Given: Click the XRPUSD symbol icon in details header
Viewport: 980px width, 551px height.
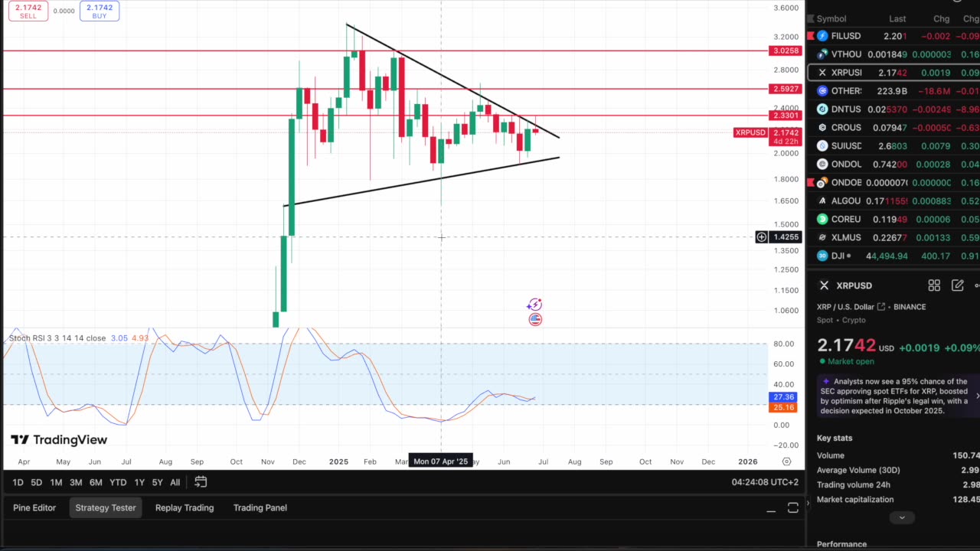Looking at the screenshot, I should click(824, 285).
